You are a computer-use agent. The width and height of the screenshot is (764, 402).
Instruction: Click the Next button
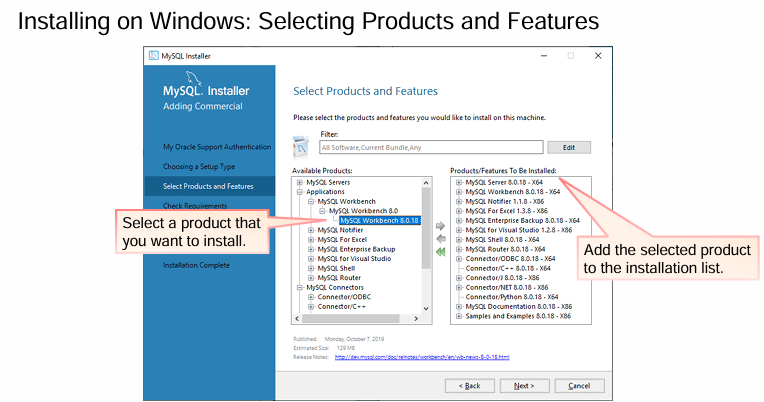click(524, 385)
